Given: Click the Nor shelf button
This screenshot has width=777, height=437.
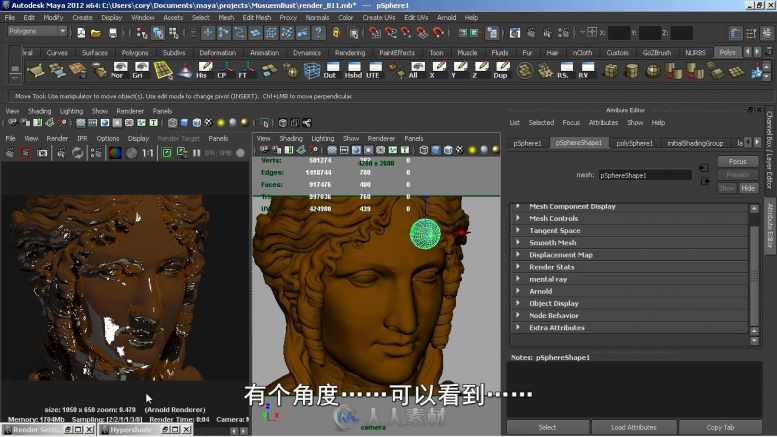Looking at the screenshot, I should (120, 70).
